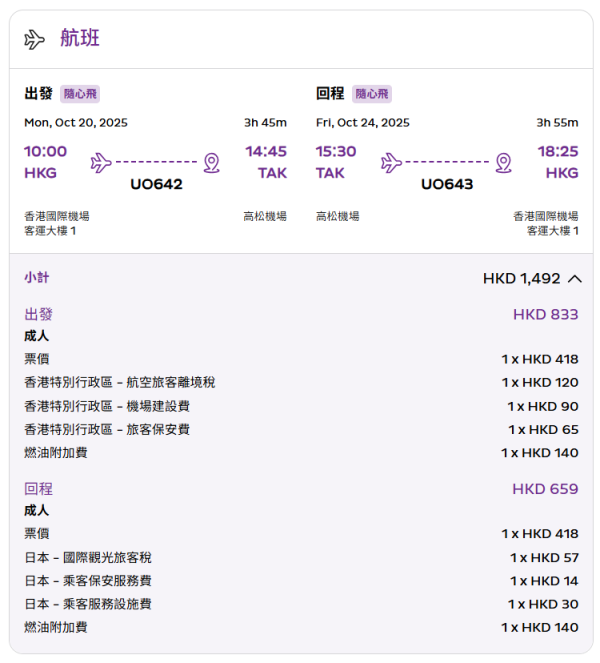Click the 15:30 departure time
Screen dimensions: 600x663
(336, 151)
